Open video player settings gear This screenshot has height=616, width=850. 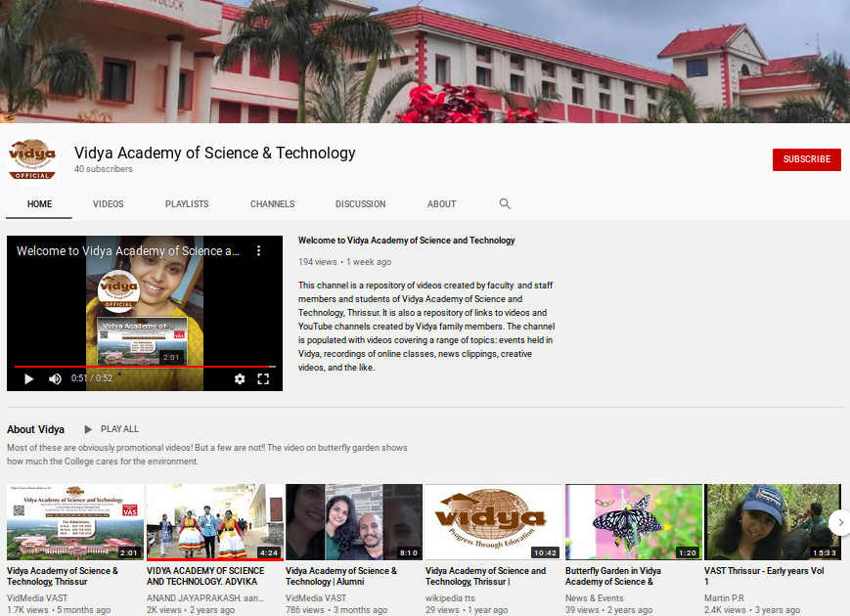[x=240, y=378]
